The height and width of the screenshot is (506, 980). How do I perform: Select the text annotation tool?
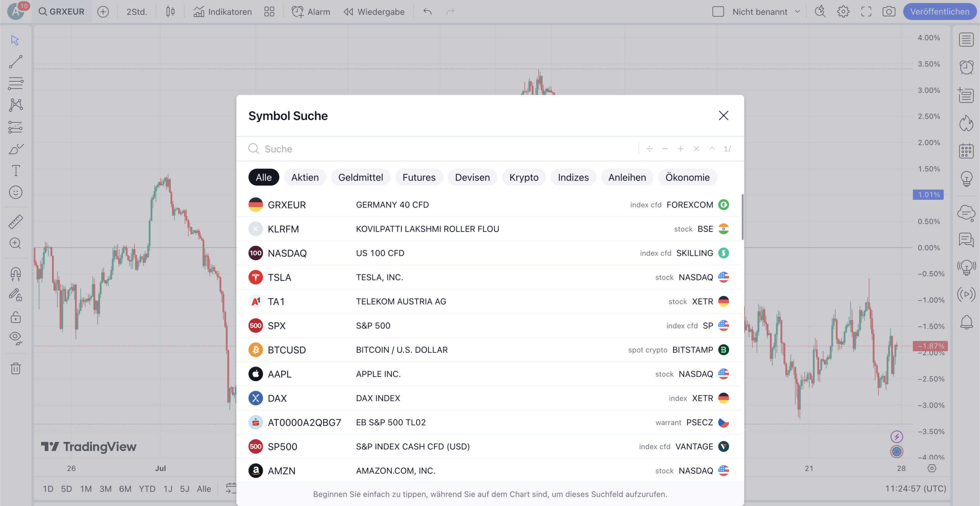click(15, 171)
